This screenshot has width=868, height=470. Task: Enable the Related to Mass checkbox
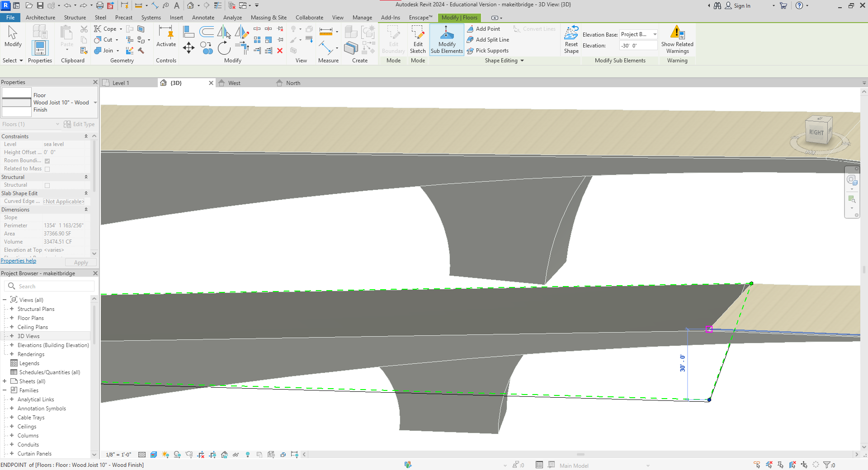[x=47, y=169]
